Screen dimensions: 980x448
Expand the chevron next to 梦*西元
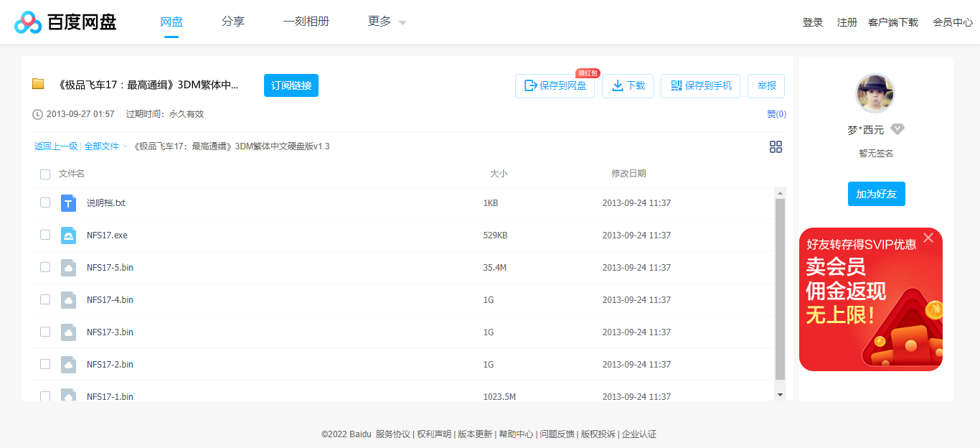click(897, 129)
